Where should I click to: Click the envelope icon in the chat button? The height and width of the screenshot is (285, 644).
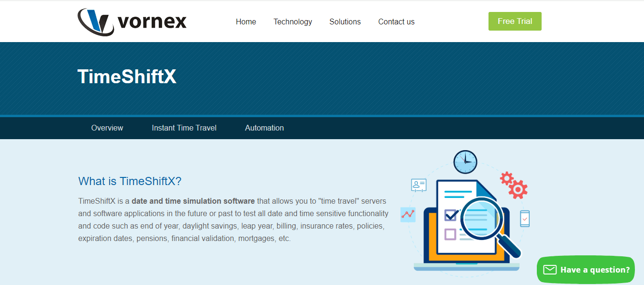coord(550,270)
